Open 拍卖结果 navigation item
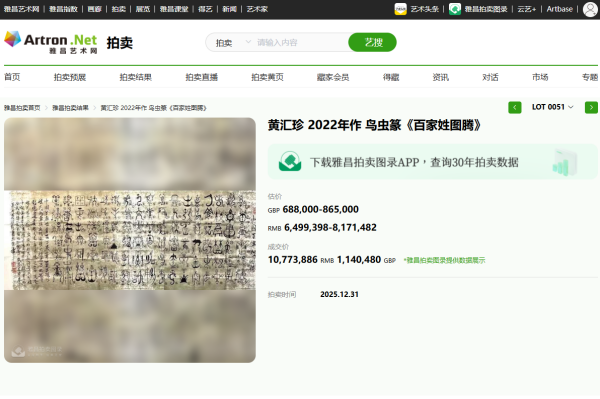This screenshot has width=600, height=399. pos(135,77)
